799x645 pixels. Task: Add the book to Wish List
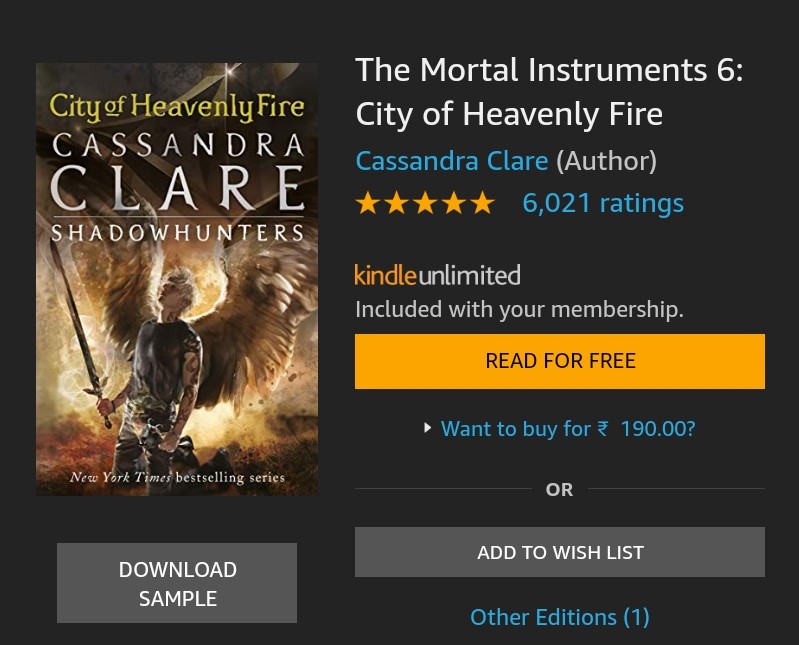(x=560, y=552)
